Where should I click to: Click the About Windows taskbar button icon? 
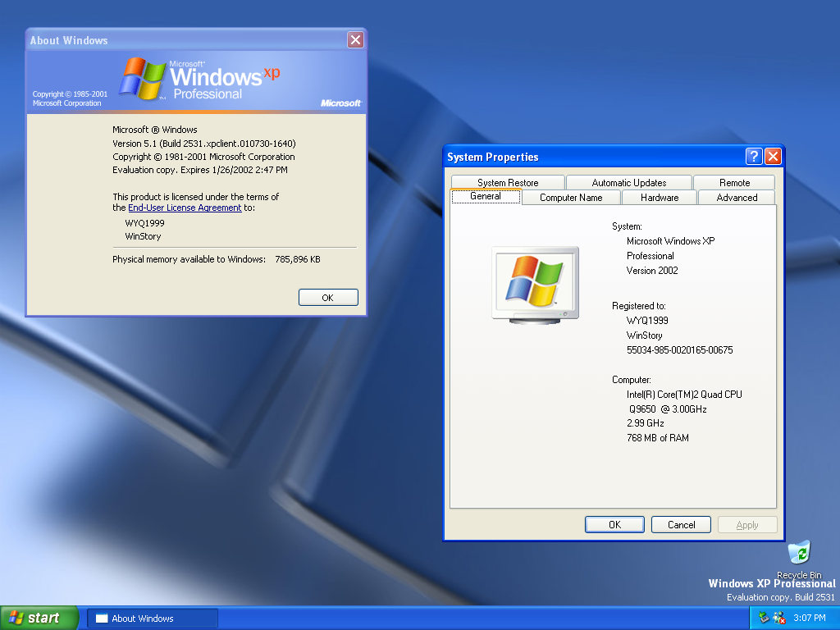click(102, 619)
